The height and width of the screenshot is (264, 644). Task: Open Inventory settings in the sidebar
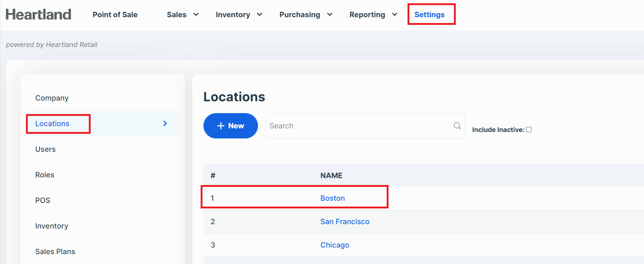click(52, 226)
